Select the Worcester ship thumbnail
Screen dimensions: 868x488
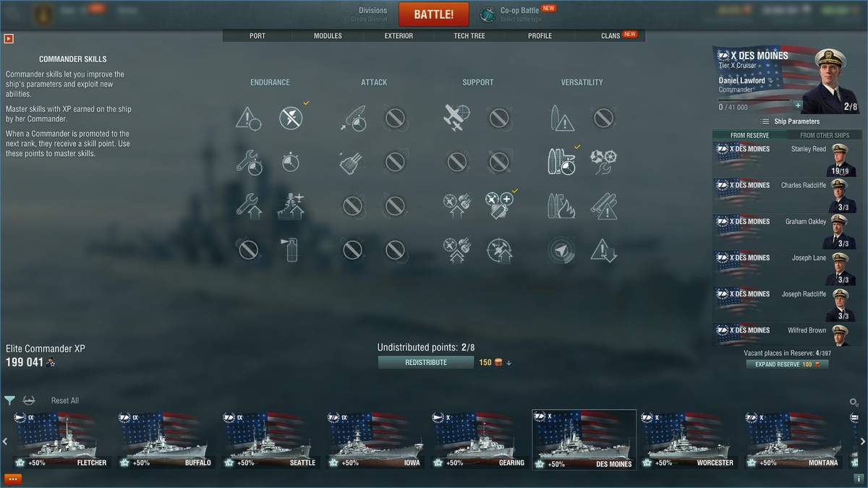pyautogui.click(x=689, y=440)
